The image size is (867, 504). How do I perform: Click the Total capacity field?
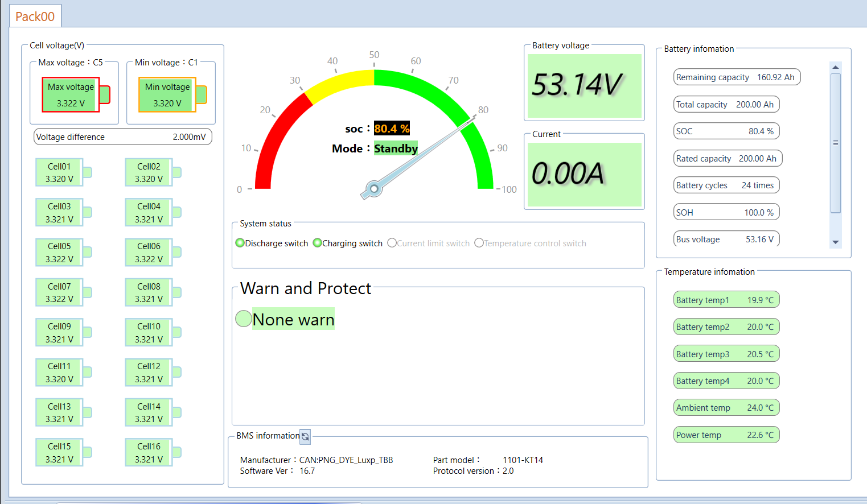click(x=726, y=104)
